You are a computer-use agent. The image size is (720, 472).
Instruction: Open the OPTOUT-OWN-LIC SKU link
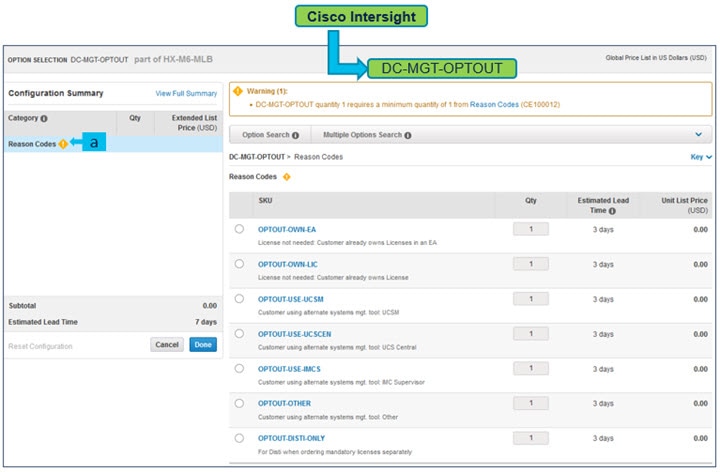click(288, 264)
